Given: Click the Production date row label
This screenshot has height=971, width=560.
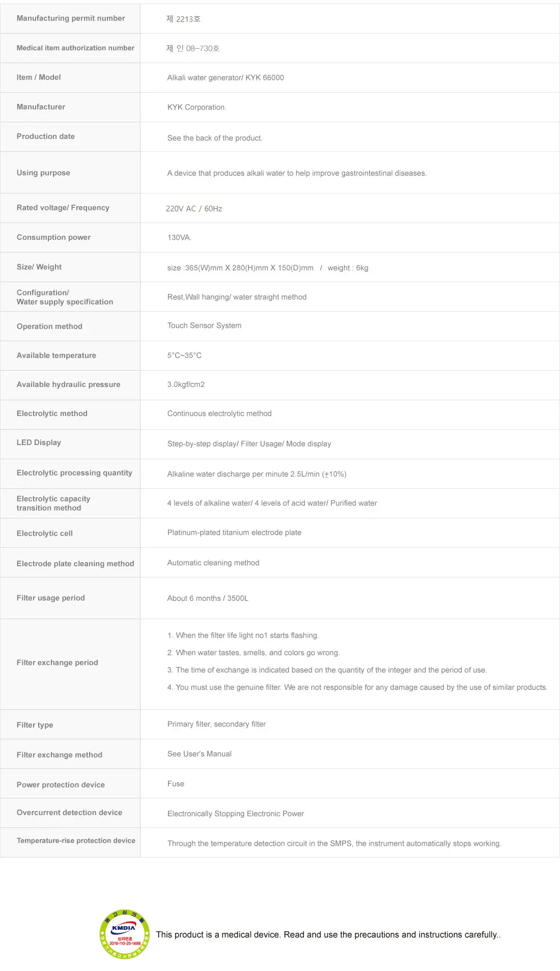Looking at the screenshot, I should click(x=46, y=136).
